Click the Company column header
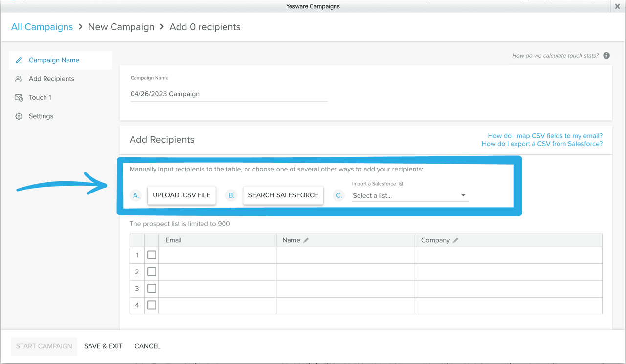This screenshot has height=364, width=626. click(509, 240)
